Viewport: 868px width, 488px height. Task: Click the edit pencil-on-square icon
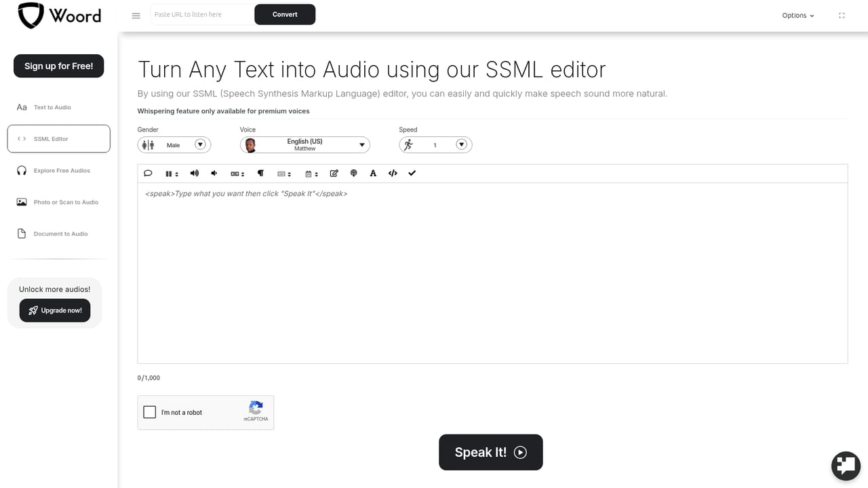(334, 174)
